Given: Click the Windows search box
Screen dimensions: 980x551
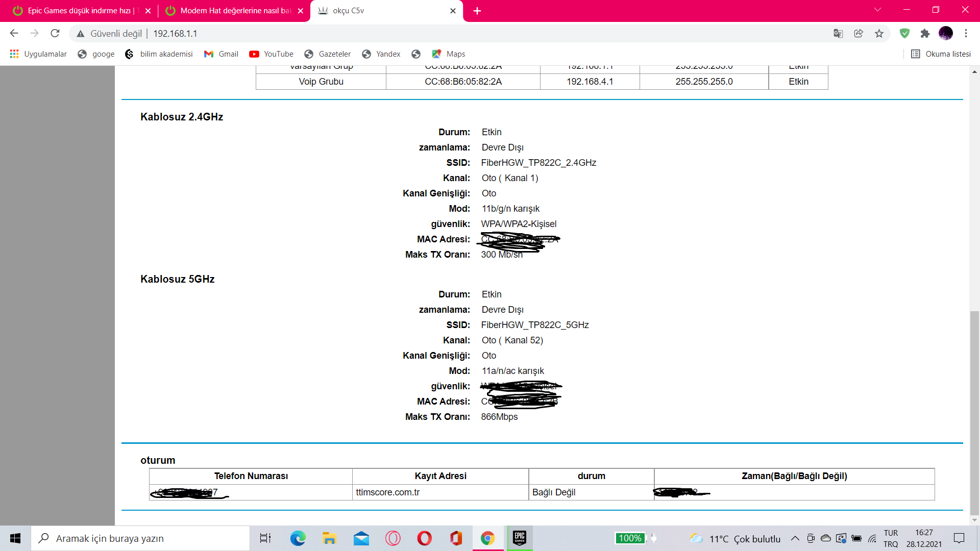Looking at the screenshot, I should point(140,538).
